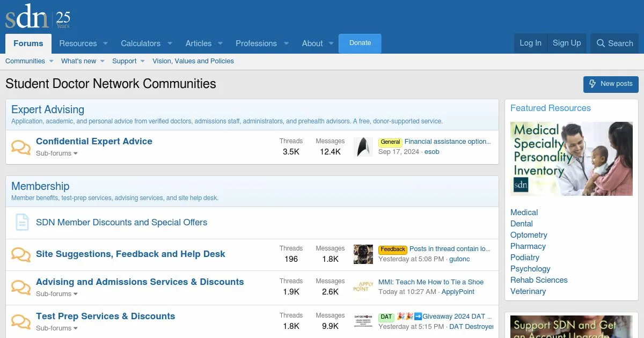The image size is (644, 338).
Task: Expand the Articles menu arrow
Action: pyautogui.click(x=221, y=43)
